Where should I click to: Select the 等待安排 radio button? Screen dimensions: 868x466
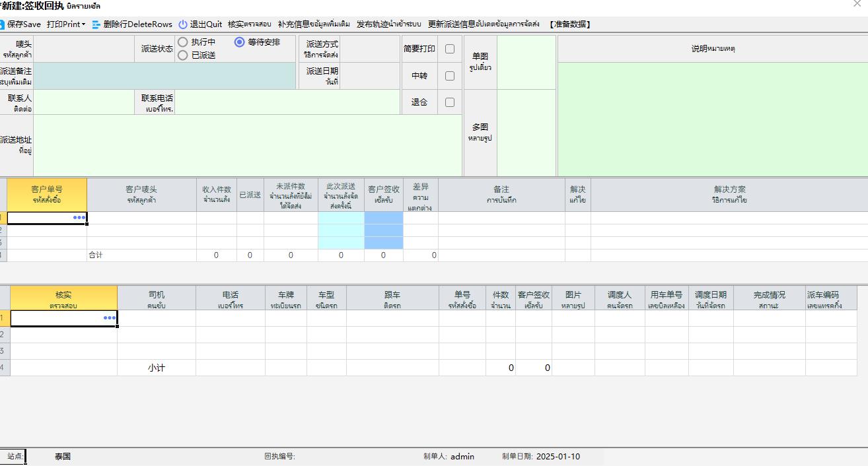[240, 42]
